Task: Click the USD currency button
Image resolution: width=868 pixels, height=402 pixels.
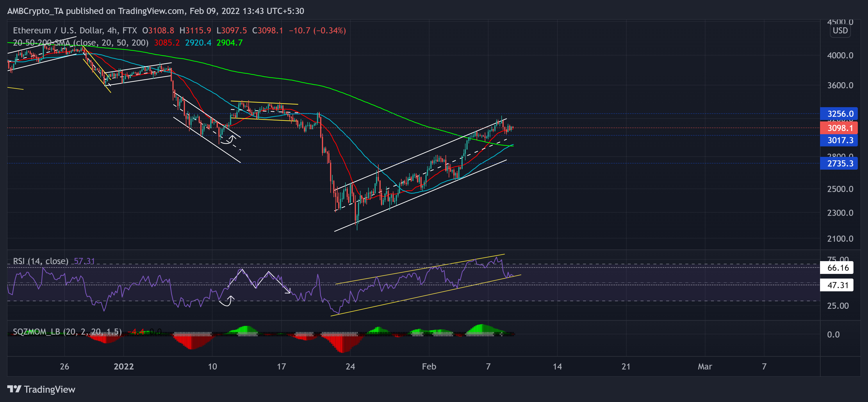Action: pos(840,30)
